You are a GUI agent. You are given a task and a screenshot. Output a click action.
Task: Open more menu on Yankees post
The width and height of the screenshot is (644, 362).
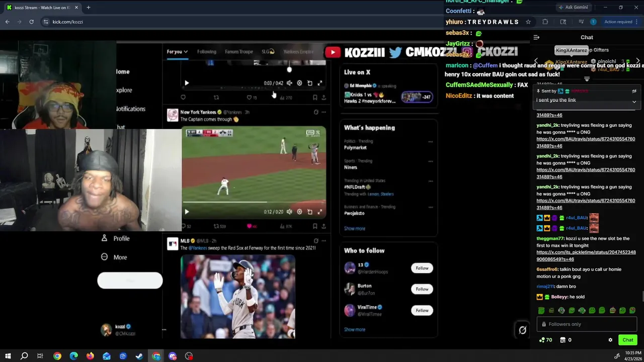324,112
